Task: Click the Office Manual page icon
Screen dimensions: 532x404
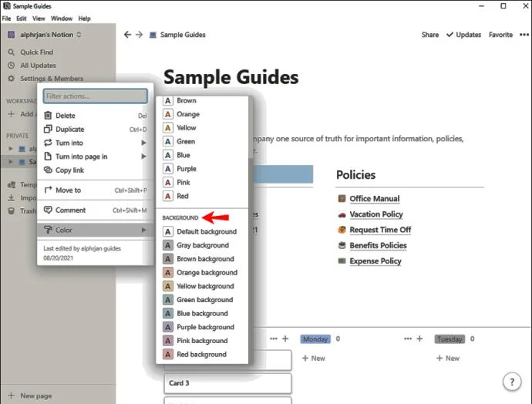Action: point(342,198)
